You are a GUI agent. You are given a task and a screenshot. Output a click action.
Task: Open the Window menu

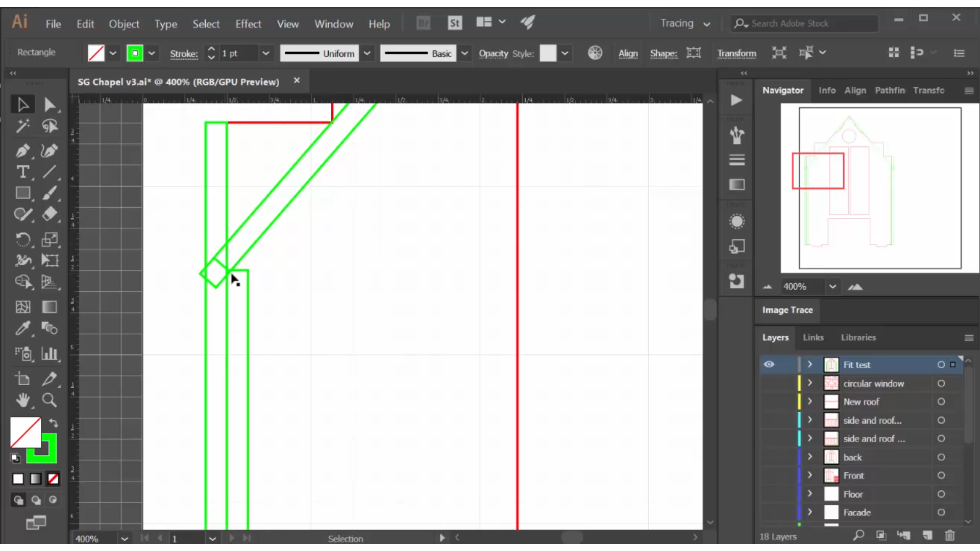click(x=334, y=23)
